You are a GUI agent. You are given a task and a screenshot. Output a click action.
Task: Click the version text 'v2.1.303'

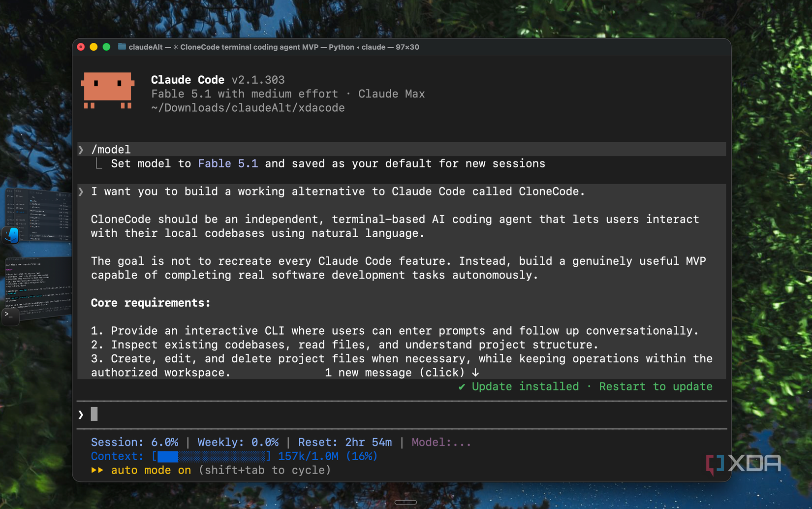click(258, 80)
